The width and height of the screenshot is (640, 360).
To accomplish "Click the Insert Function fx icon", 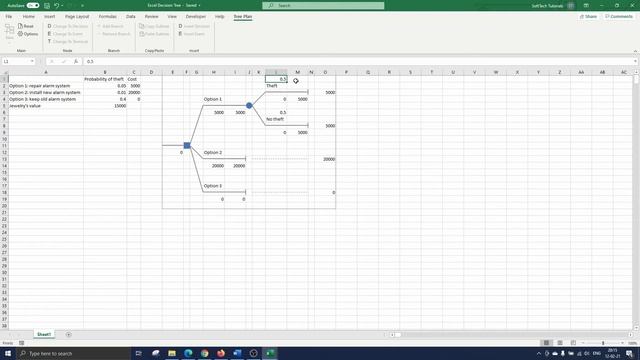I will point(76,61).
